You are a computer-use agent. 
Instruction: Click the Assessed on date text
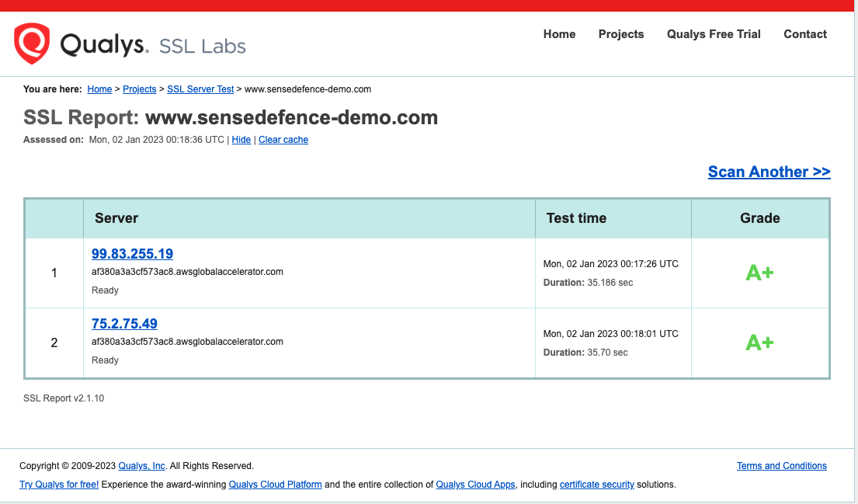(157, 140)
